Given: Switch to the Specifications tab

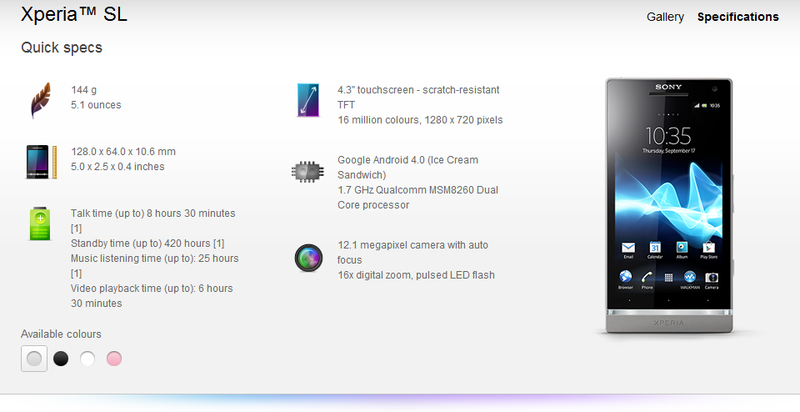Looking at the screenshot, I should 738,17.
